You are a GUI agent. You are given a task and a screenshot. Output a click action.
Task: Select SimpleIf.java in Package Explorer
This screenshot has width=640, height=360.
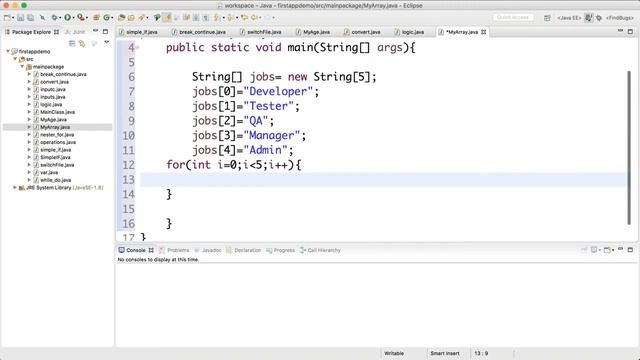[x=55, y=157]
